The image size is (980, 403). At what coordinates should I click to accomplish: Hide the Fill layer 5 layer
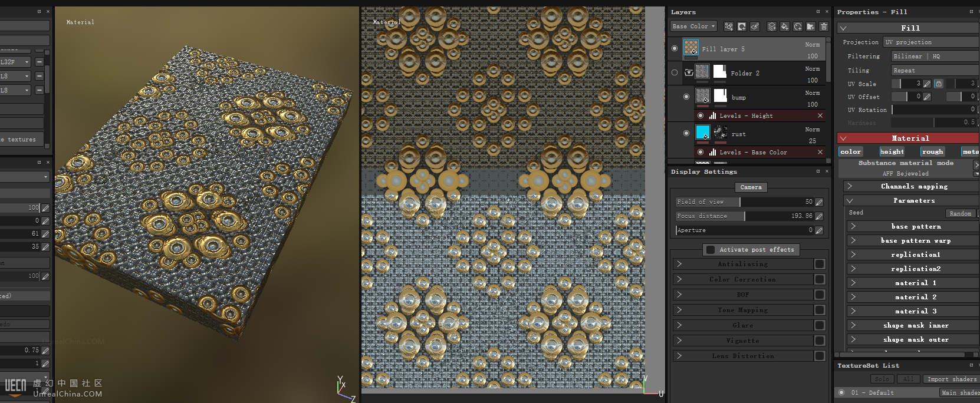pyautogui.click(x=675, y=48)
